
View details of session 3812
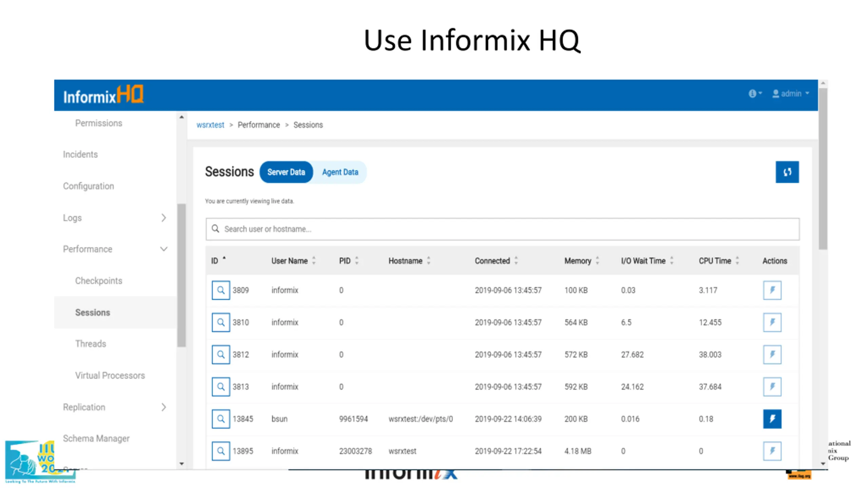pos(221,354)
